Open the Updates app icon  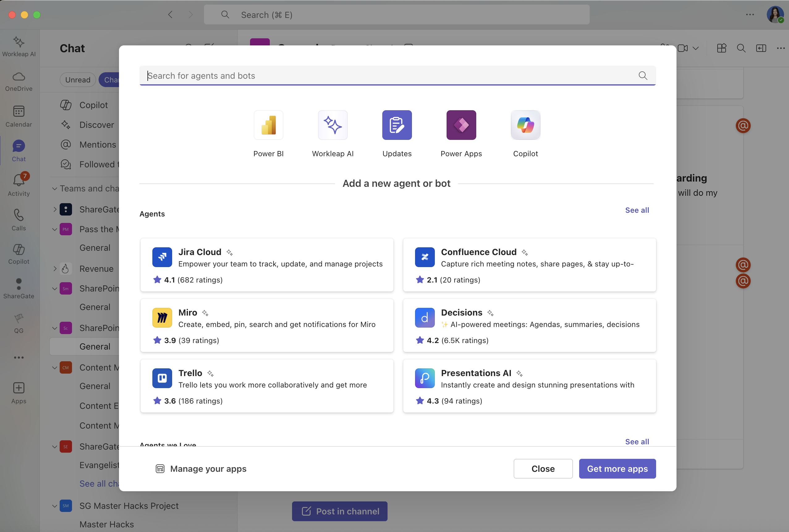[397, 125]
